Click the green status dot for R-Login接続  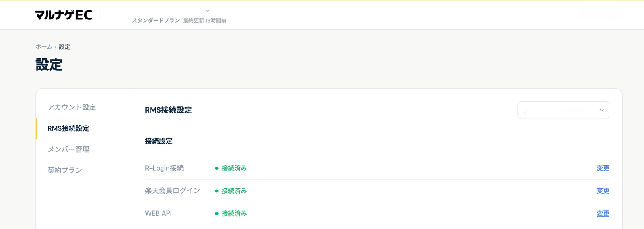[217, 168]
